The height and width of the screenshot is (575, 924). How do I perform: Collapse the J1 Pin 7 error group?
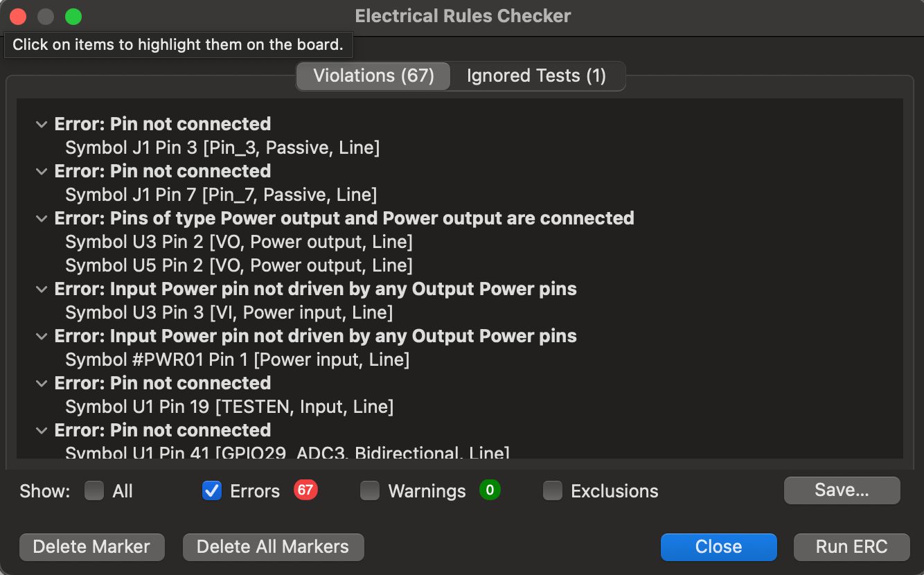[x=42, y=172]
